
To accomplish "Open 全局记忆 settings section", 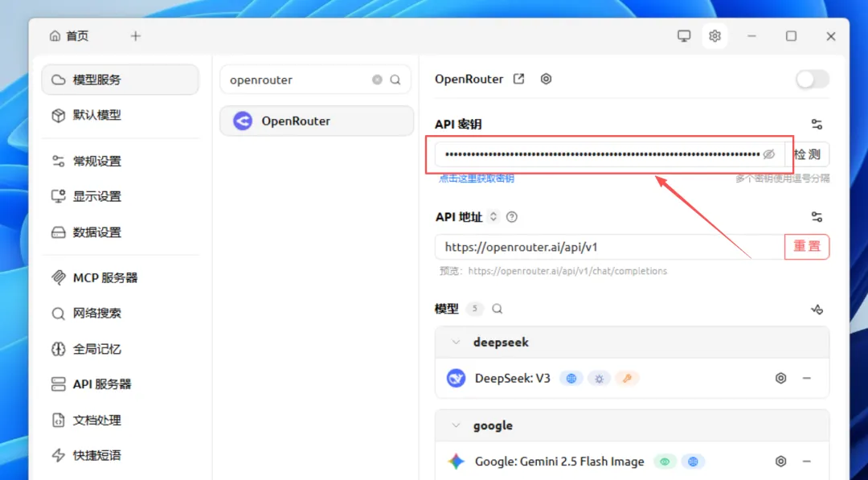I will (x=120, y=349).
